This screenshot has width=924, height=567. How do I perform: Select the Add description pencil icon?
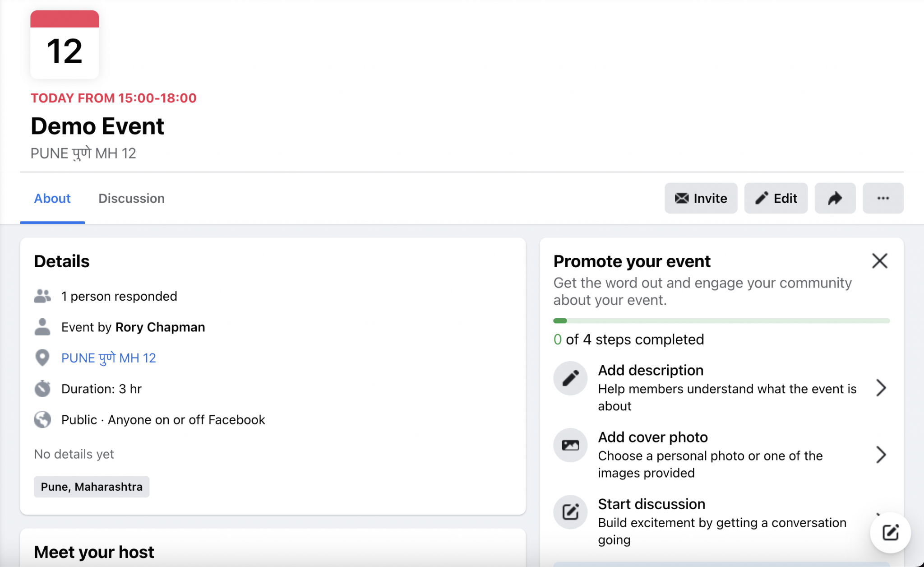click(x=570, y=378)
